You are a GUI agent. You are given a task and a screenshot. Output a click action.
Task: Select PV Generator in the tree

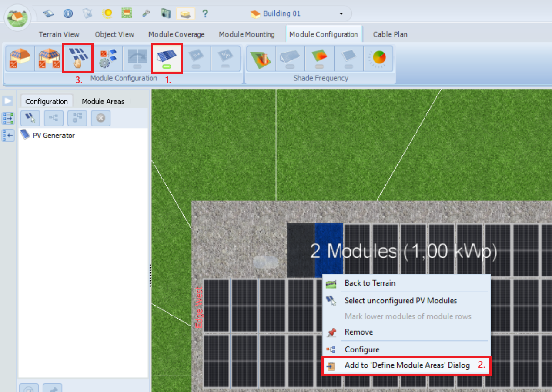point(54,135)
